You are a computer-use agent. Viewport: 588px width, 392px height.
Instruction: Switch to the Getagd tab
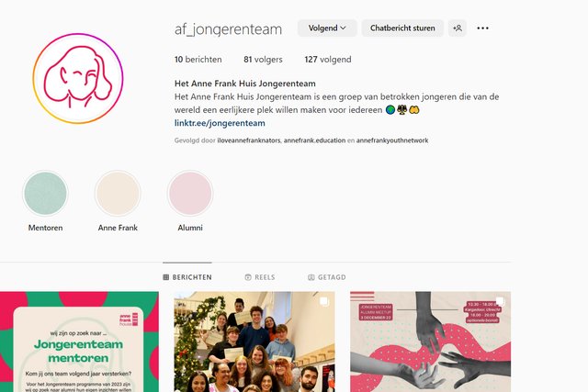(x=327, y=277)
